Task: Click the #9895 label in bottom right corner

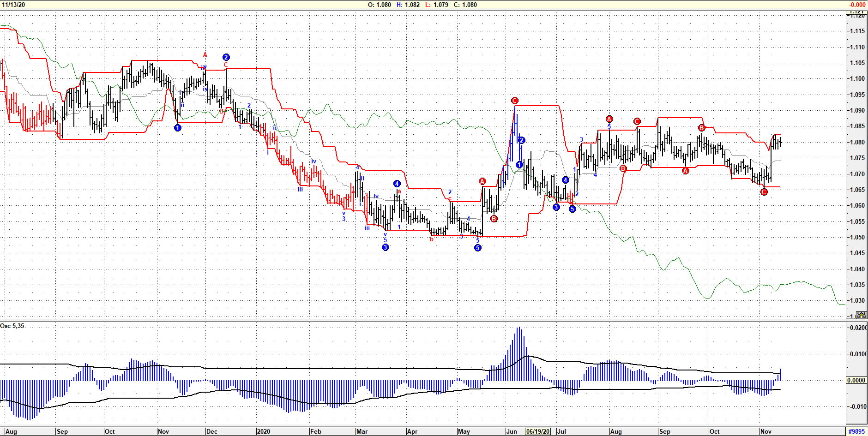Action: [856, 431]
